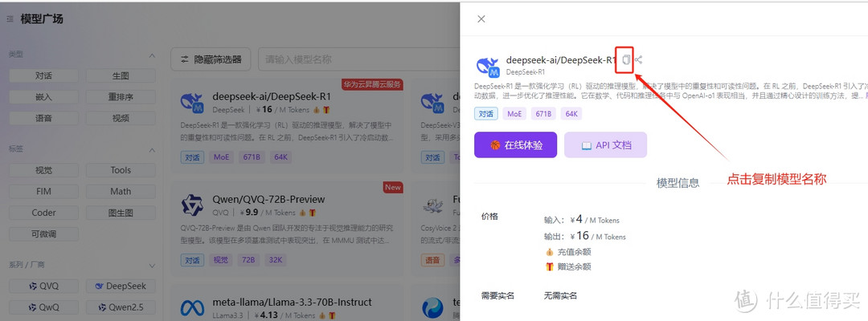This screenshot has height=321, width=868.
Task: Select the QwQ series filter
Action: pos(43,307)
